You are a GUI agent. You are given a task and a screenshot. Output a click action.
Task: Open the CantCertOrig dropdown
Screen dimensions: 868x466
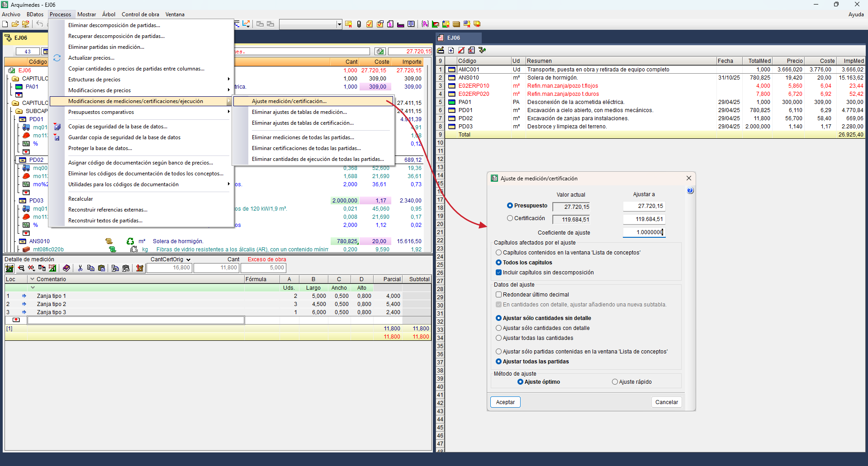tap(188, 259)
